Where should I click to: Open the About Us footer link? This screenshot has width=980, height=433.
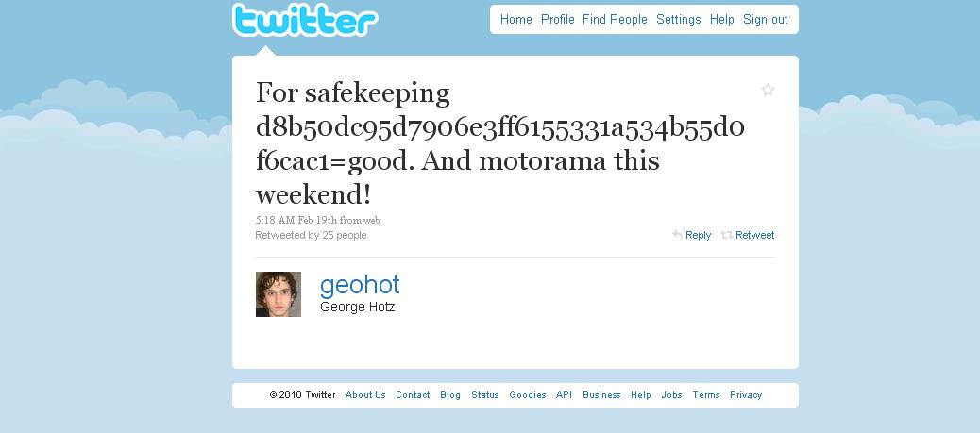point(365,395)
